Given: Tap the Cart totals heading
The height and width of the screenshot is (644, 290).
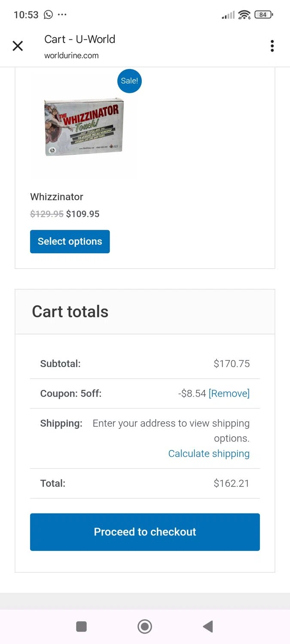Looking at the screenshot, I should click(x=70, y=311).
